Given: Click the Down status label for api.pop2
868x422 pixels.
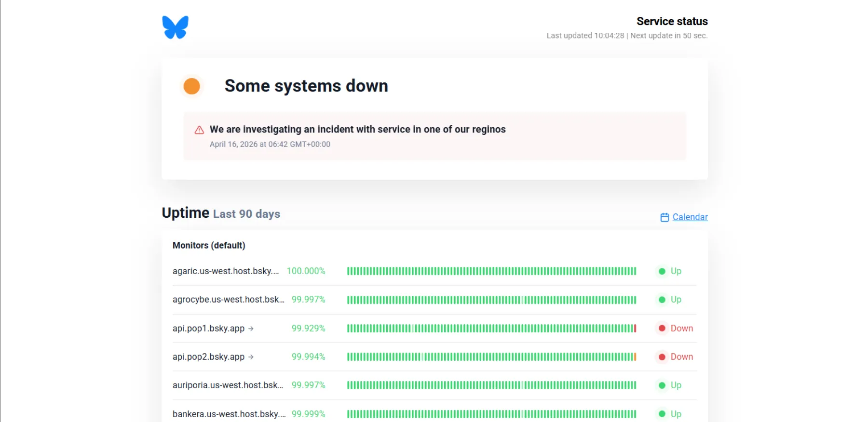Looking at the screenshot, I should coord(682,357).
